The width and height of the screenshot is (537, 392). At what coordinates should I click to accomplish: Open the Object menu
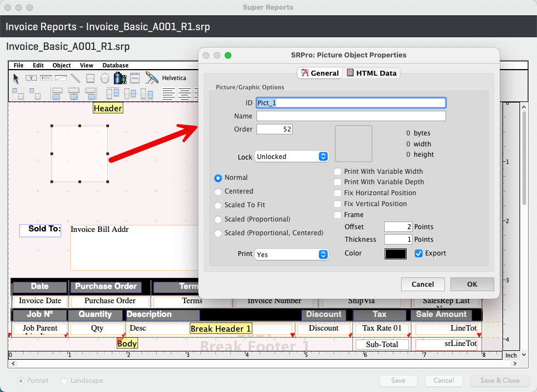[x=61, y=65]
